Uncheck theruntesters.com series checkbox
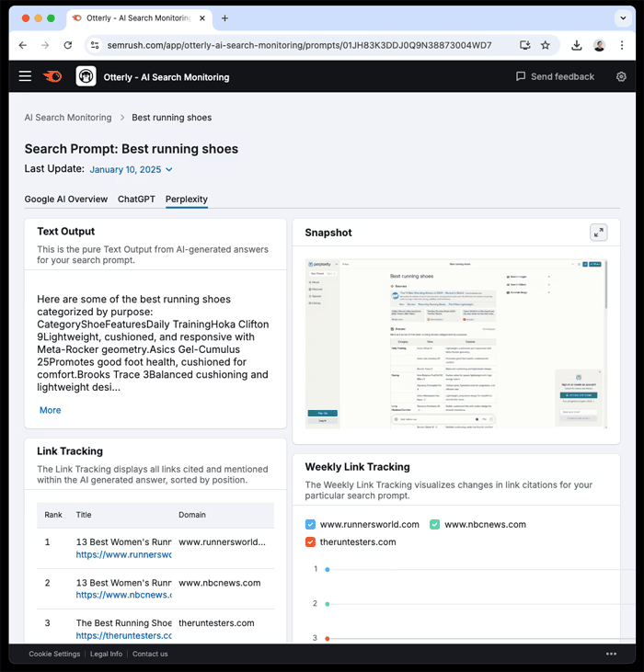This screenshot has height=672, width=644. click(x=310, y=541)
